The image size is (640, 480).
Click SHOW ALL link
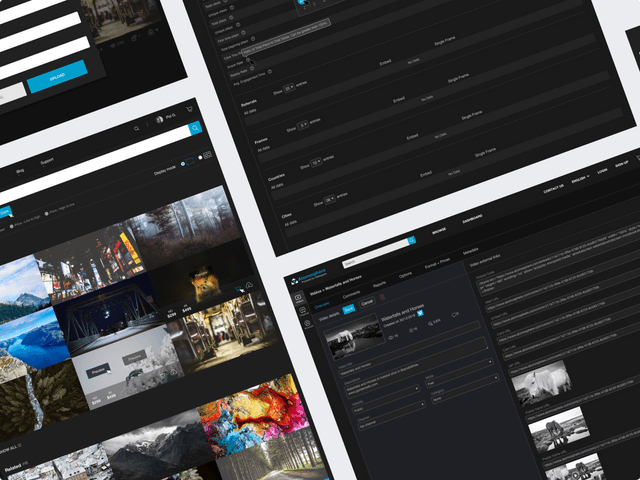(x=10, y=449)
